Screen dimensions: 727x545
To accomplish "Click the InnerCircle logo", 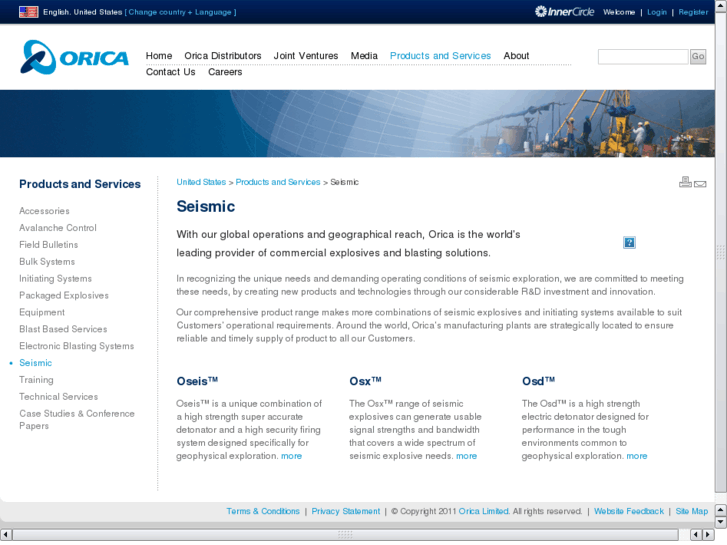I will pyautogui.click(x=564, y=12).
